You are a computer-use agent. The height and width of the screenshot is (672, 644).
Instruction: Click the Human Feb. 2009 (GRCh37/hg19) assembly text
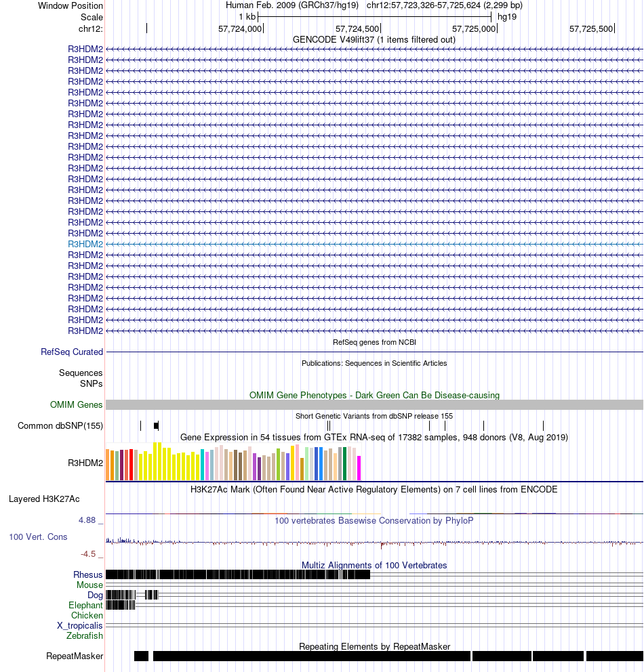[292, 5]
